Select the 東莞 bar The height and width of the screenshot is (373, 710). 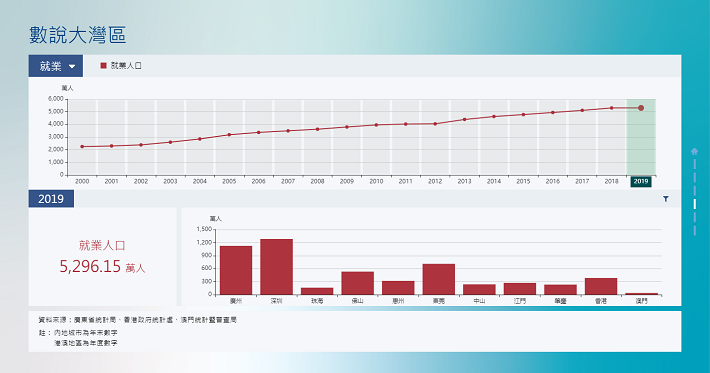(439, 279)
